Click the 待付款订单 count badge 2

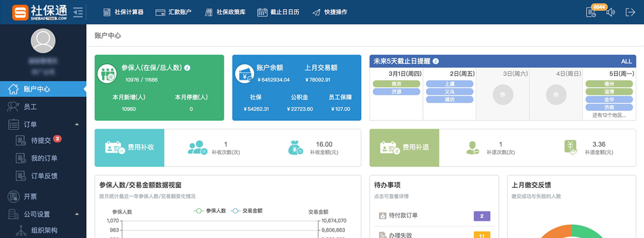[x=482, y=216]
